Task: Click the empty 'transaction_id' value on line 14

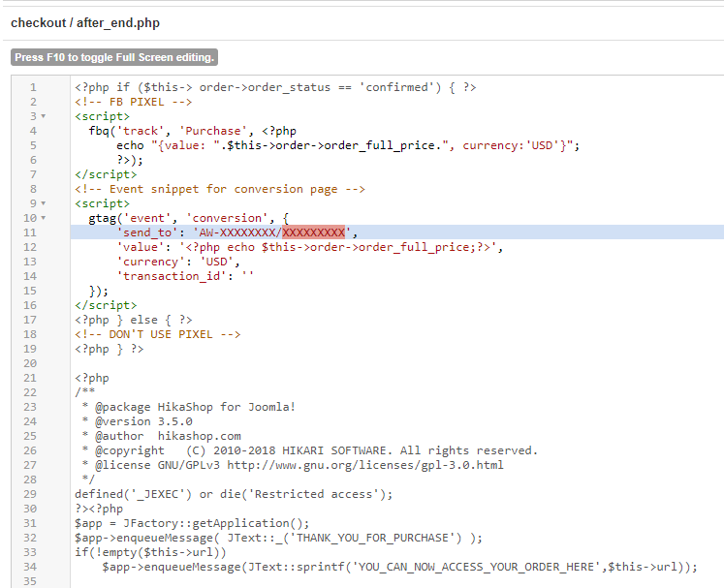Action: pyautogui.click(x=247, y=276)
